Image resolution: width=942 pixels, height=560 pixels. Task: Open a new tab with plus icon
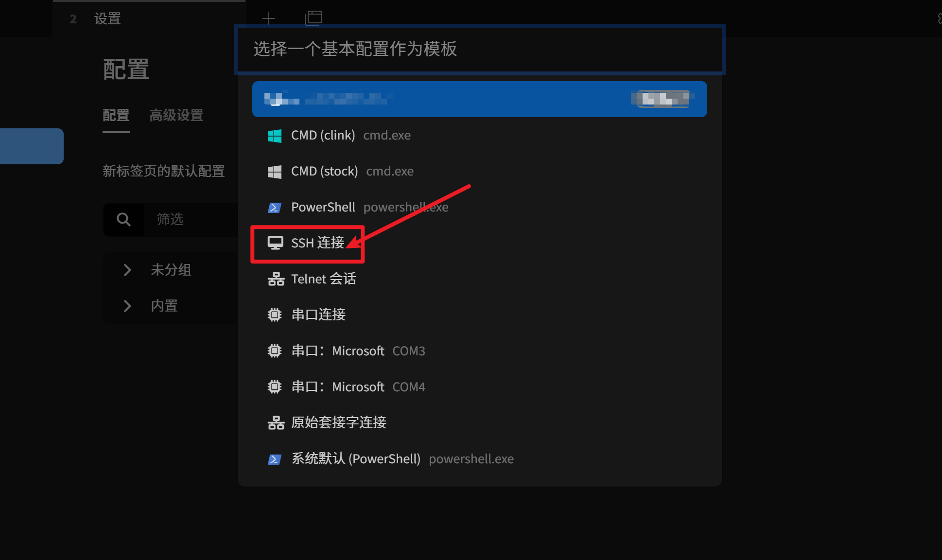(269, 18)
